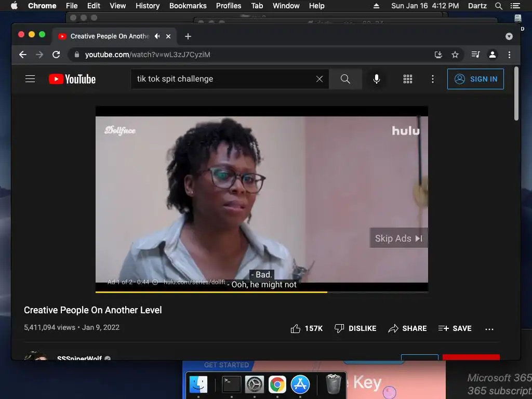Go back with browser back arrow

pos(23,55)
